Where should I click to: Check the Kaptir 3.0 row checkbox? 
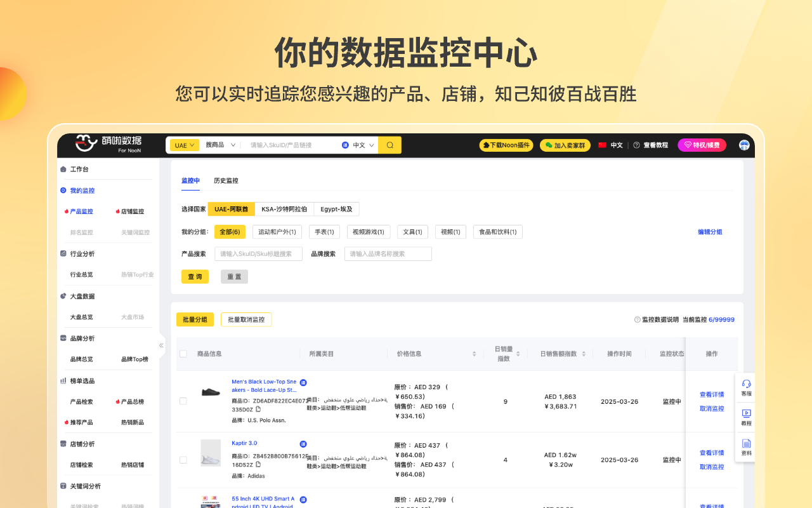(183, 460)
